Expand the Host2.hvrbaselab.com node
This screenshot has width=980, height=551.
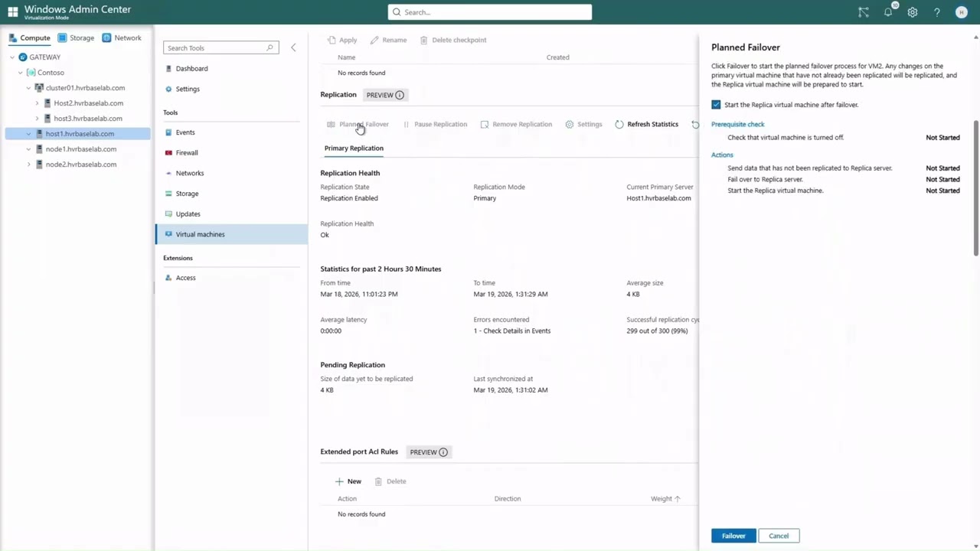(37, 103)
